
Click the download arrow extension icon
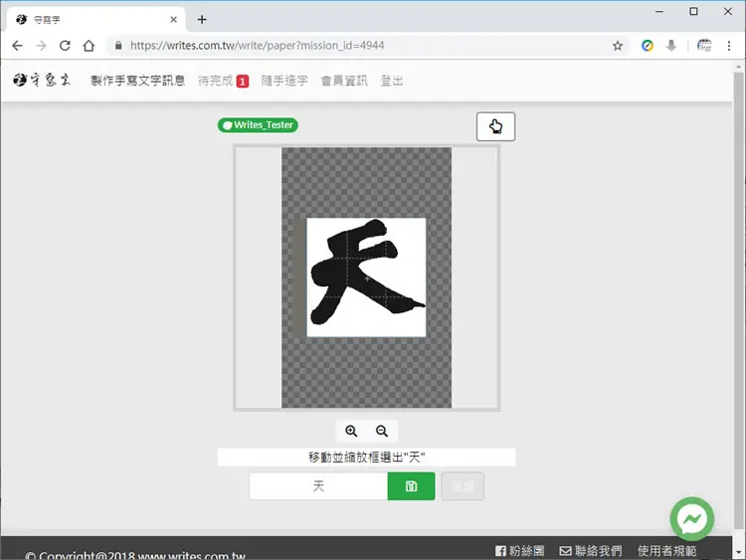tap(671, 46)
